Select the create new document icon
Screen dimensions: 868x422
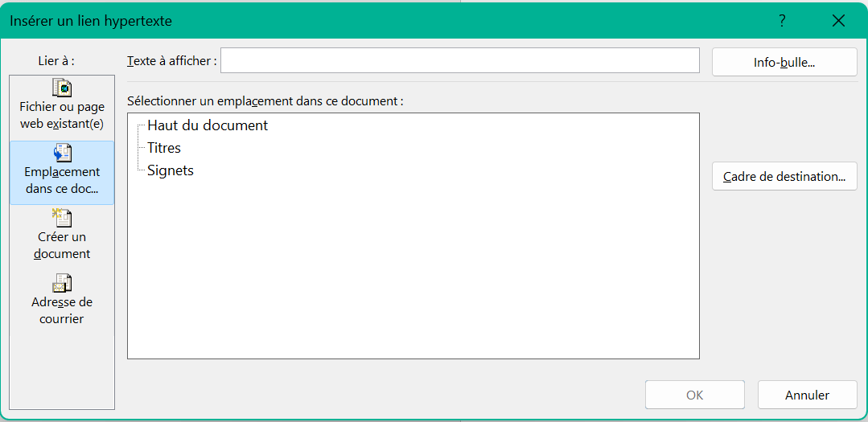(62, 218)
